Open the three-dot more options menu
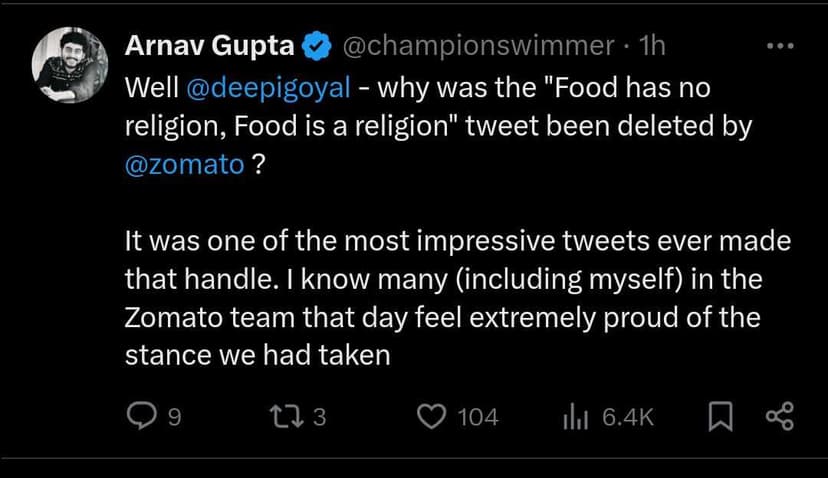 (778, 46)
